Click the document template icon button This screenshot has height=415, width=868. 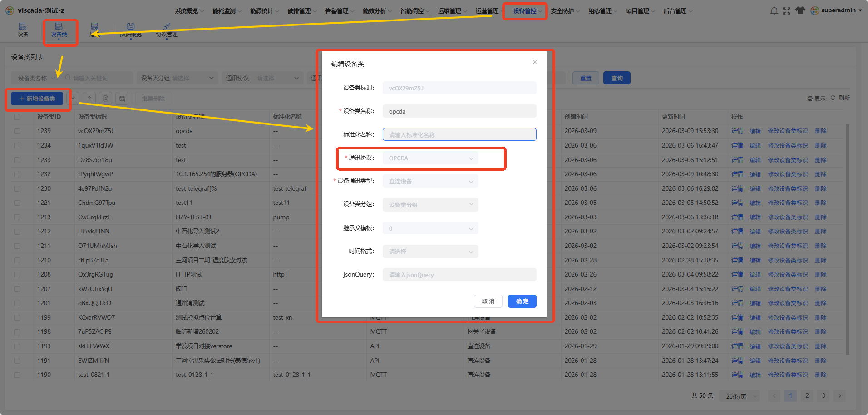point(106,99)
